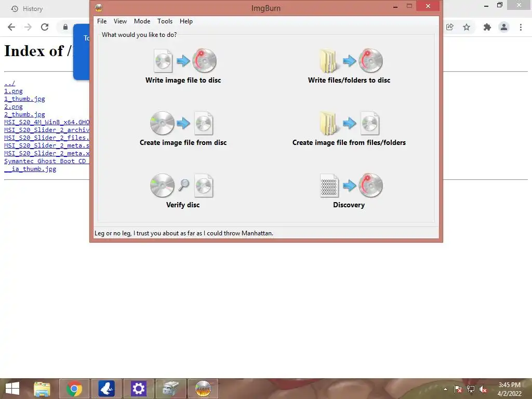
Task: Click the Create image file from disc icon
Action: (x=182, y=123)
